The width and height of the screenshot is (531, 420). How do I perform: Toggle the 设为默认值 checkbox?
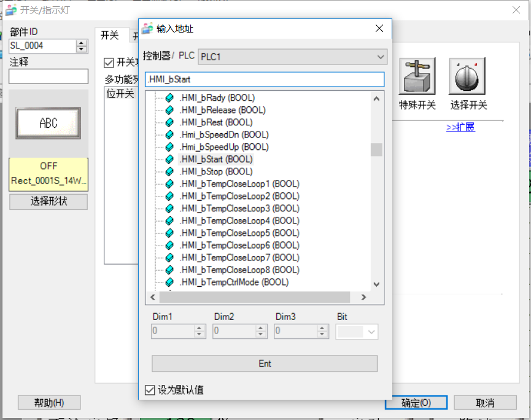coord(149,390)
